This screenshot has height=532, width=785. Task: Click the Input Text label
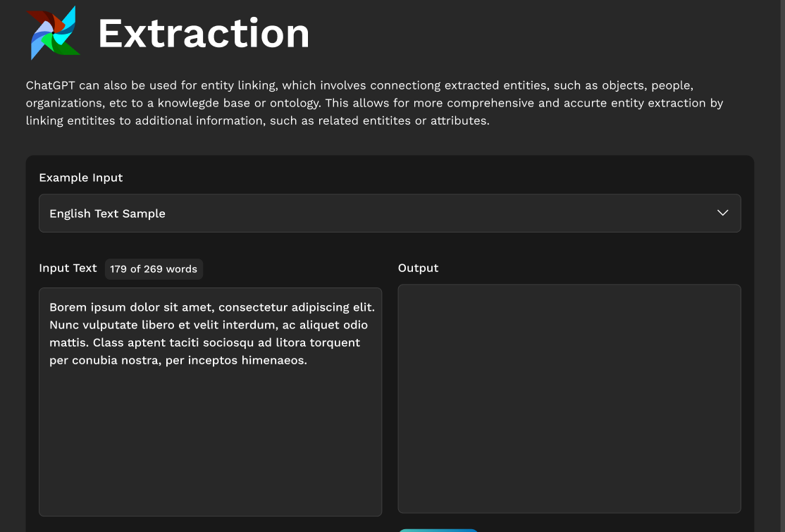point(68,268)
